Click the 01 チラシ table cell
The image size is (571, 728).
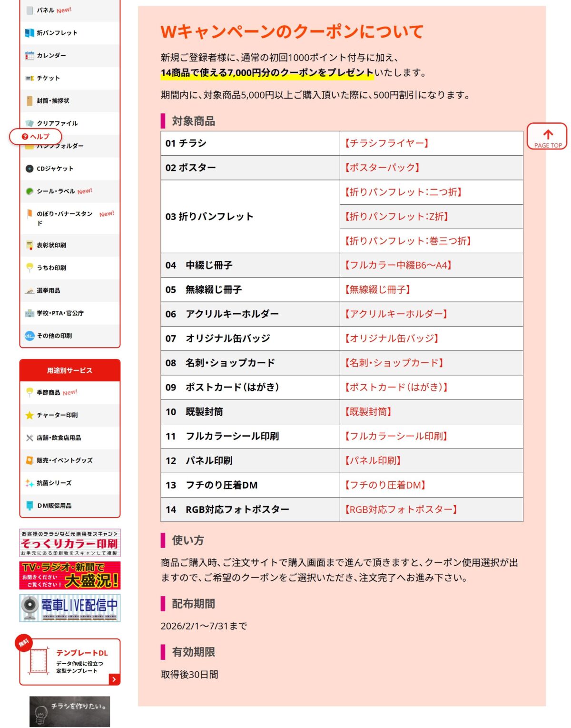pyautogui.click(x=250, y=143)
